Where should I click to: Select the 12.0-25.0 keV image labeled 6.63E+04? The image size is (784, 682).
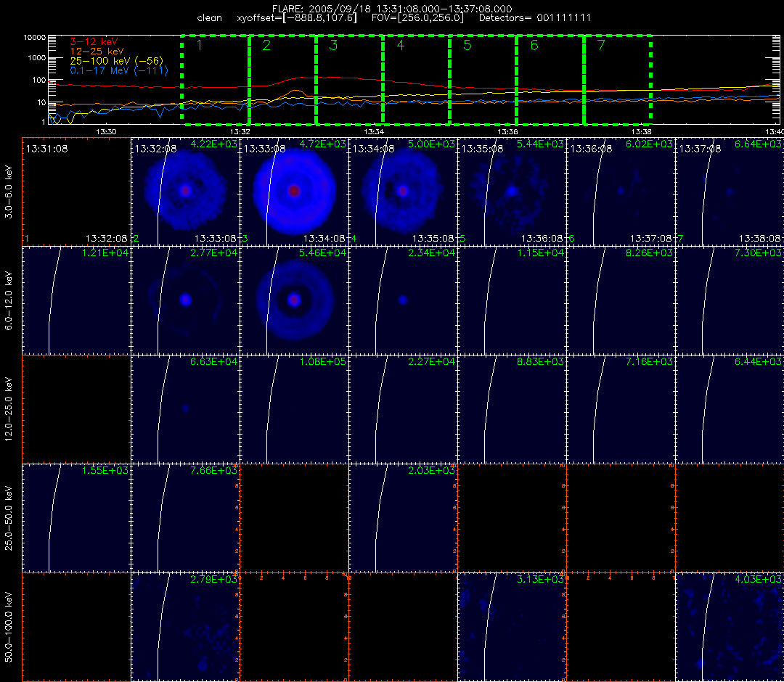186,409
